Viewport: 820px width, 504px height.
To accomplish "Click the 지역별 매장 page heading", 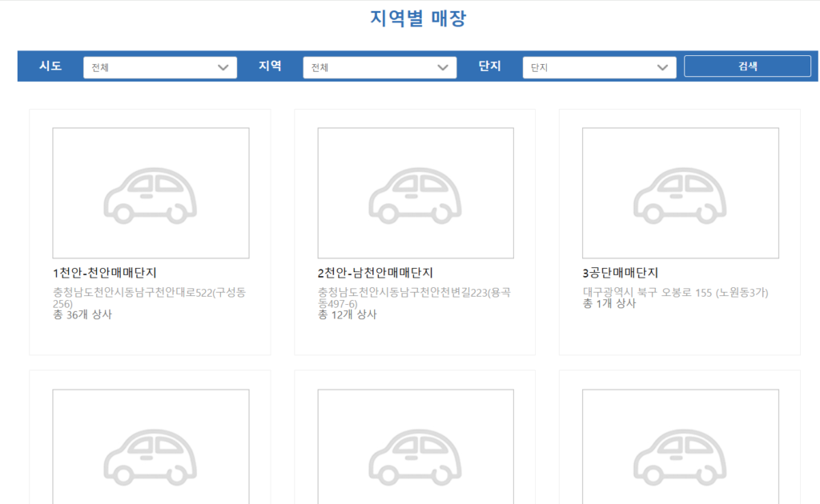I will (x=418, y=18).
